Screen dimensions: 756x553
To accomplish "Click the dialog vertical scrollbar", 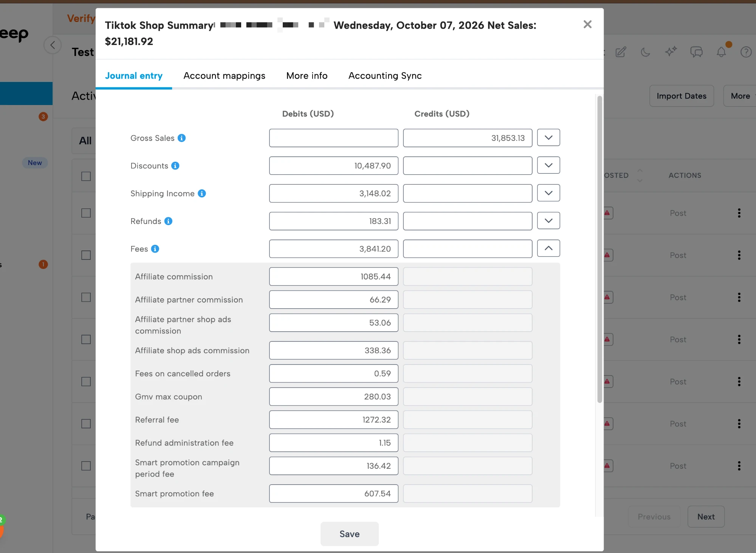I will click(600, 249).
